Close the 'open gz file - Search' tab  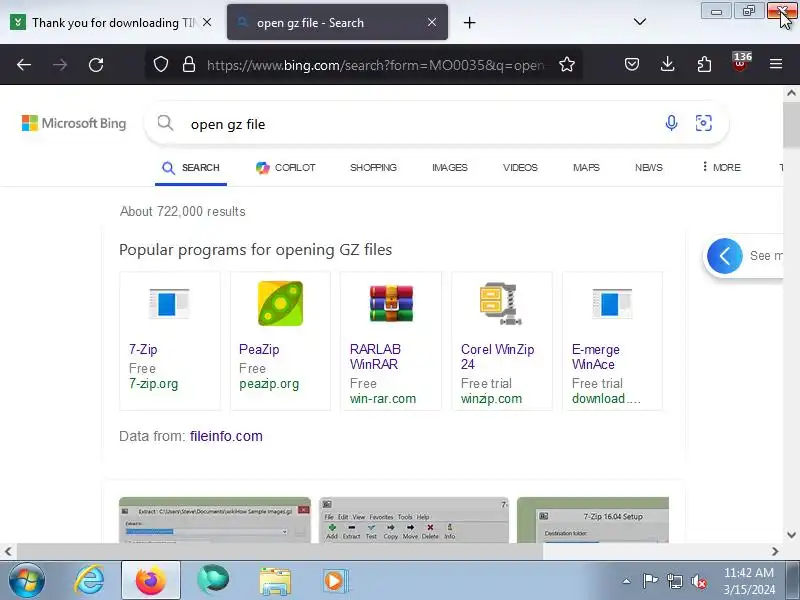[x=432, y=22]
